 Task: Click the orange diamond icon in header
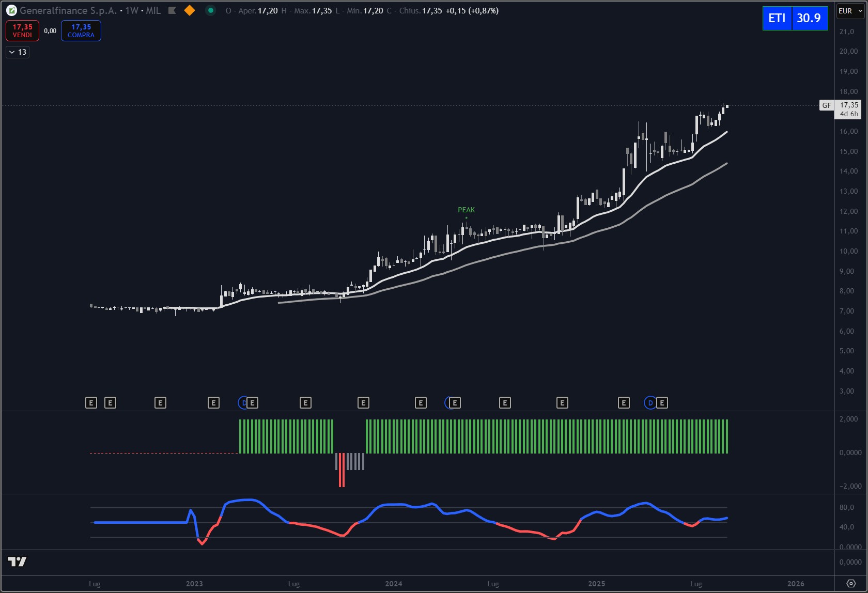190,10
